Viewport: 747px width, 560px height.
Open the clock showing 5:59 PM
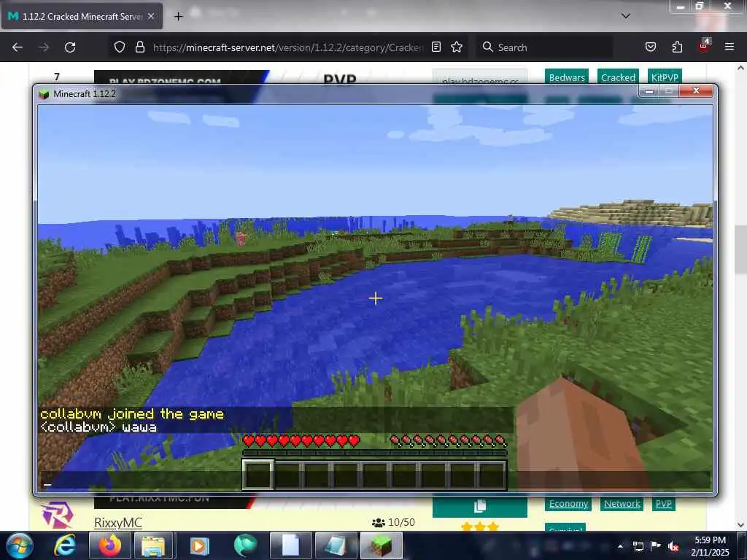pyautogui.click(x=710, y=546)
